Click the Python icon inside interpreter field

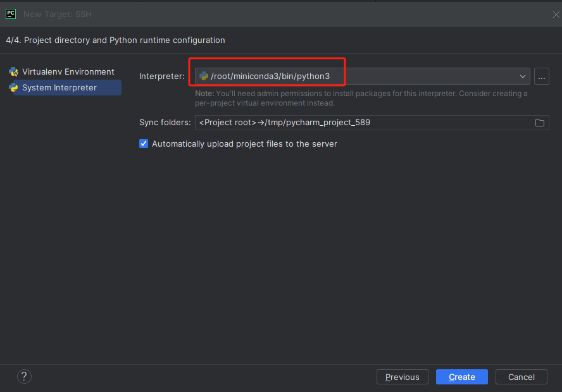tap(204, 77)
